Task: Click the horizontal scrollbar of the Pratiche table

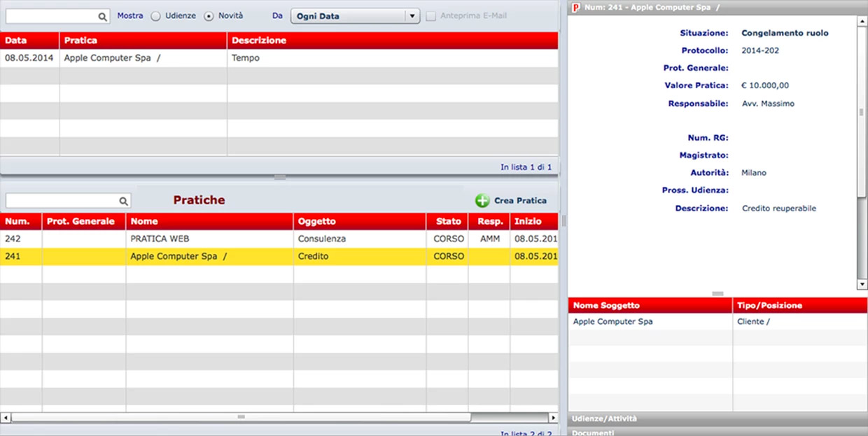Action: click(x=241, y=417)
